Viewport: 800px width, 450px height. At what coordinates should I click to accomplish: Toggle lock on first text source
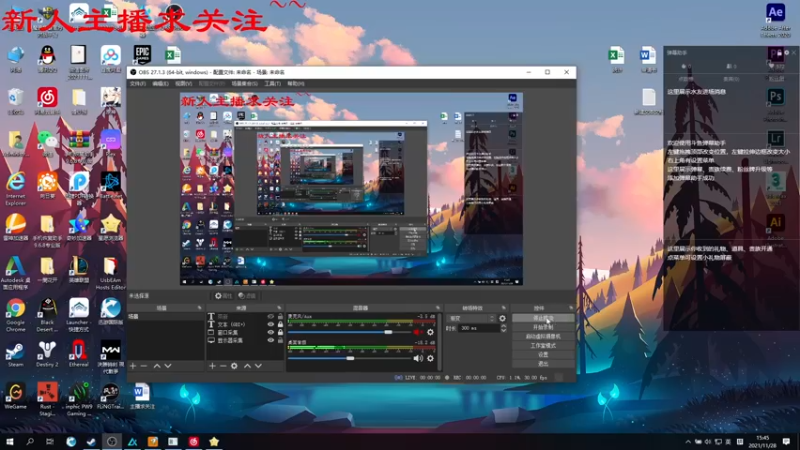(280, 316)
